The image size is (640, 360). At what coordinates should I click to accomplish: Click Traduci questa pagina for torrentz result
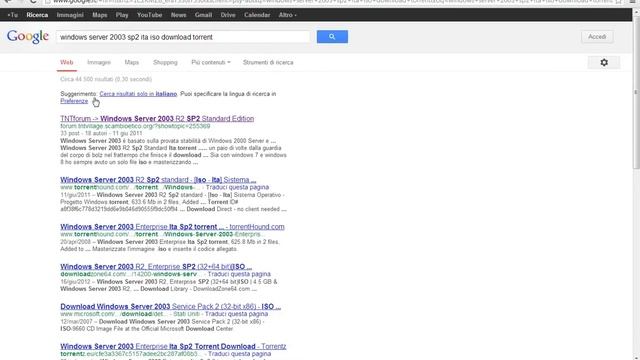click(240, 354)
